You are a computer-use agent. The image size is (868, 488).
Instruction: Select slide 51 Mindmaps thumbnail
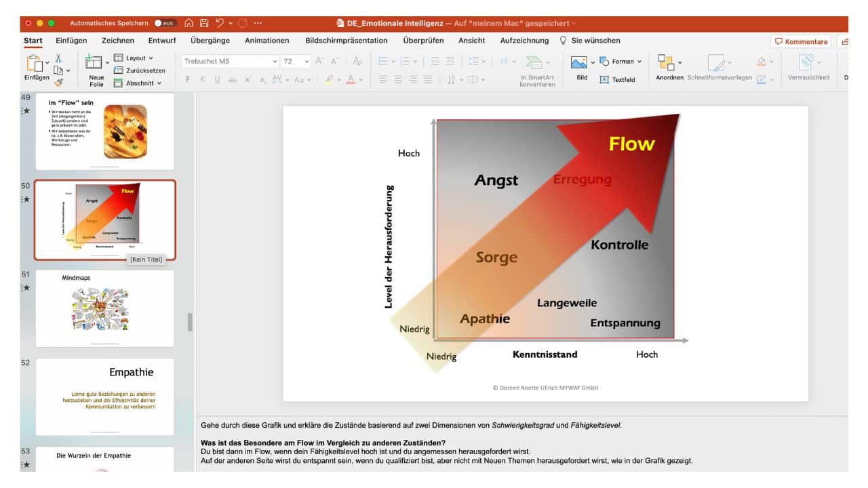104,308
